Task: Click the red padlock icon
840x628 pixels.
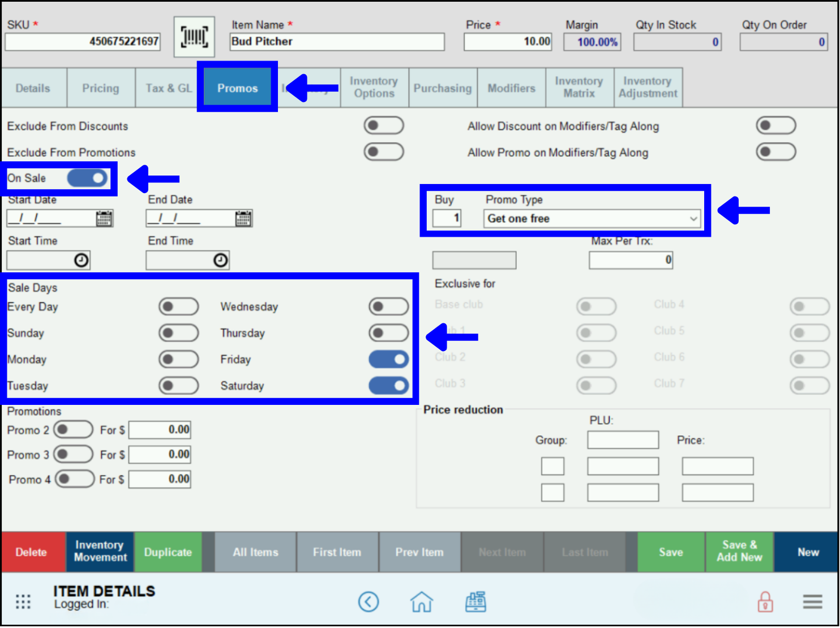Action: coord(765,602)
